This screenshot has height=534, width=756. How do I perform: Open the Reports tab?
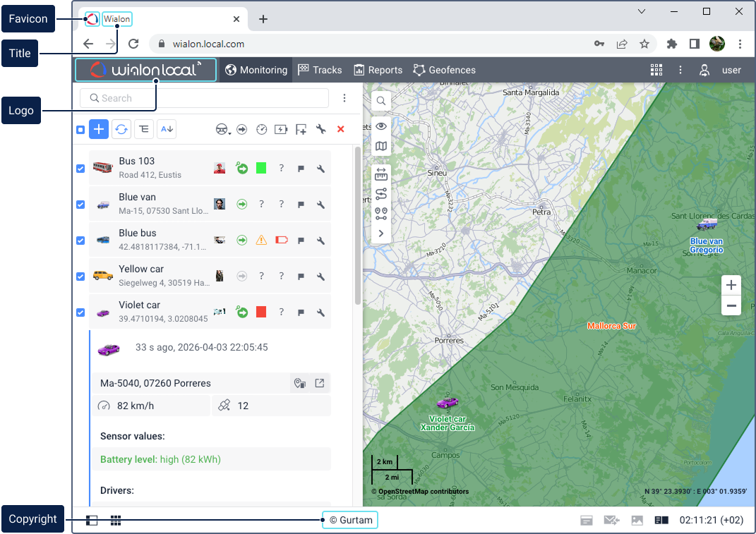(378, 70)
